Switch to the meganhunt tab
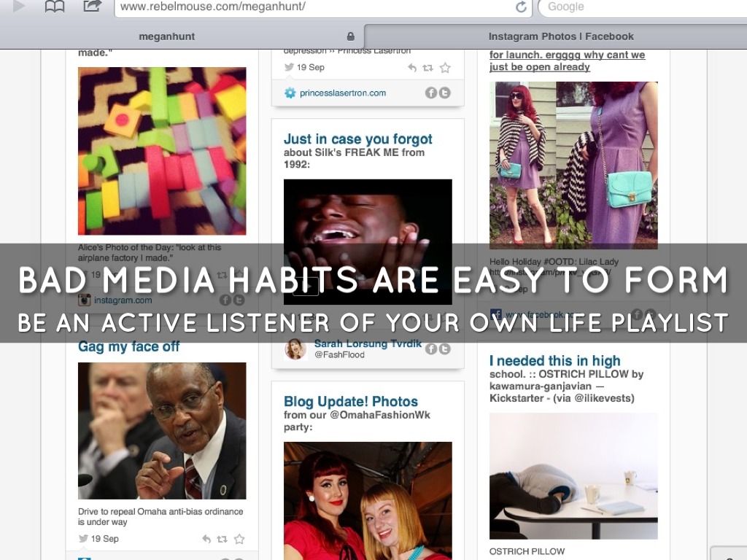The image size is (747, 560). [x=167, y=36]
